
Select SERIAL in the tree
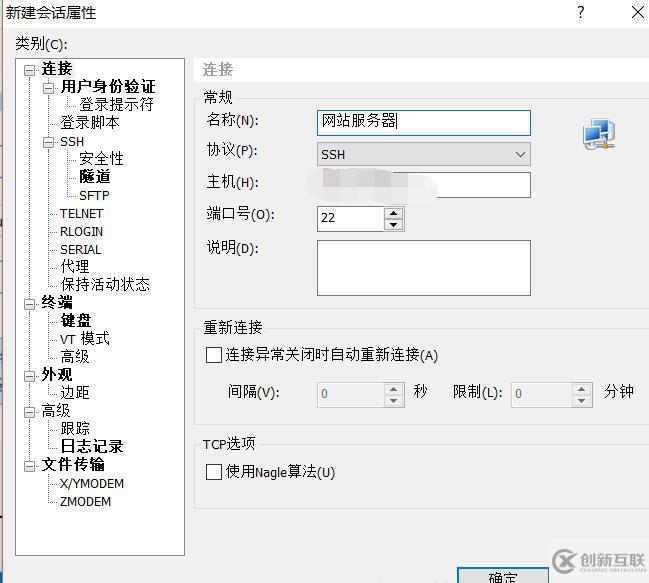point(81,250)
